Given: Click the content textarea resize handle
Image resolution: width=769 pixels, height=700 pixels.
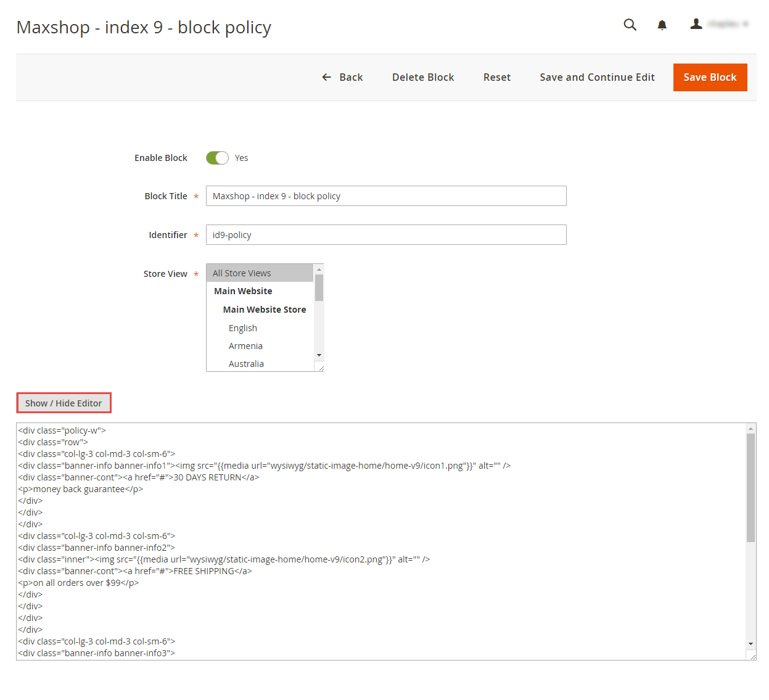Looking at the screenshot, I should (x=752, y=656).
